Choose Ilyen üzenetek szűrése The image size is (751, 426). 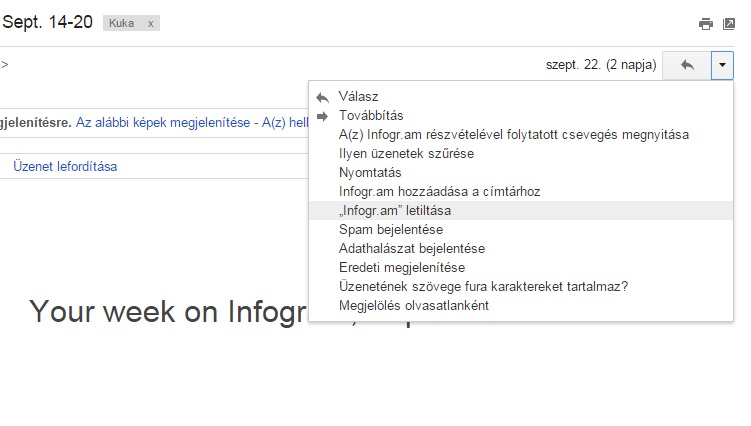(x=521, y=153)
